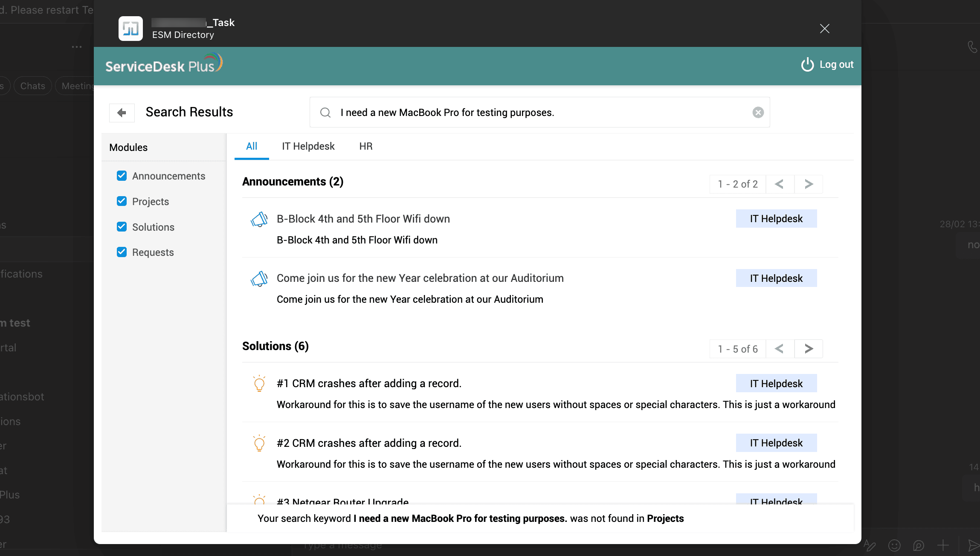Switch to the HR tab
The image size is (980, 556).
pyautogui.click(x=365, y=146)
